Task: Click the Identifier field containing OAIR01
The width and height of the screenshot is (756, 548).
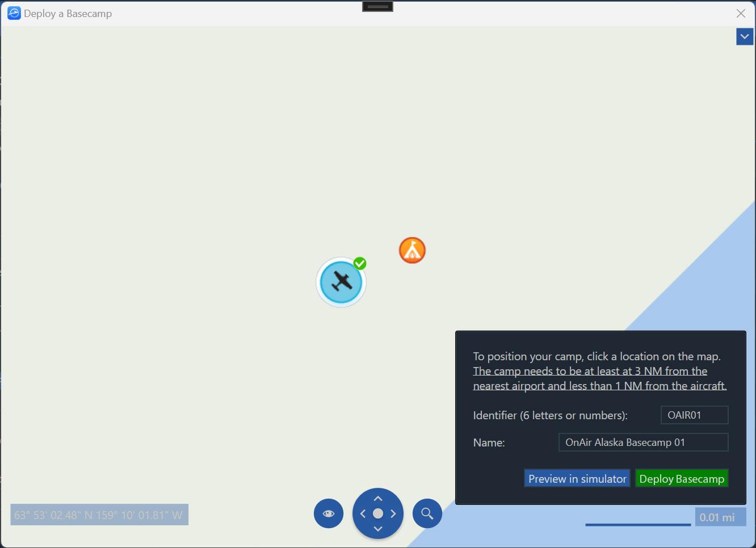Action: coord(694,415)
